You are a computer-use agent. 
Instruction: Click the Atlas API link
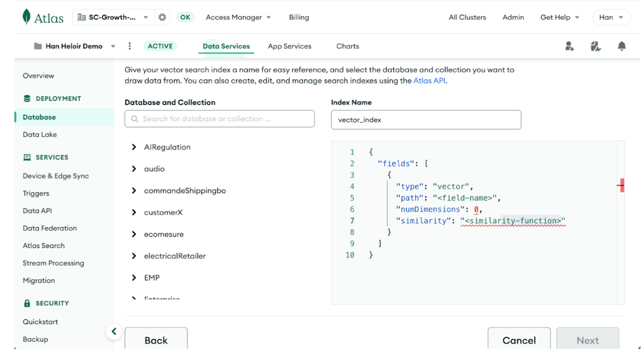(429, 81)
